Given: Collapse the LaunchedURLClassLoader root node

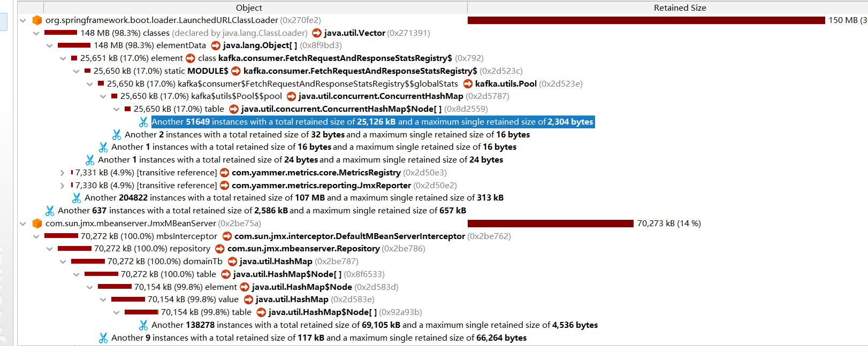Looking at the screenshot, I should click(22, 20).
